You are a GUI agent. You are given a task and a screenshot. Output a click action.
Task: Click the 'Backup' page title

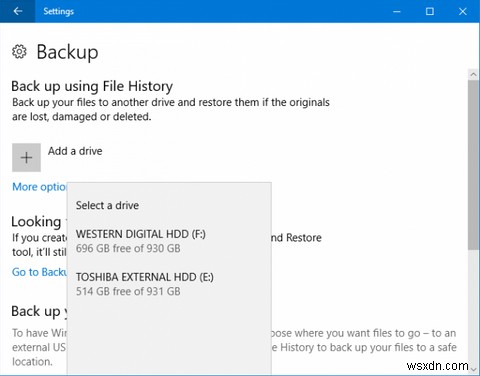67,52
